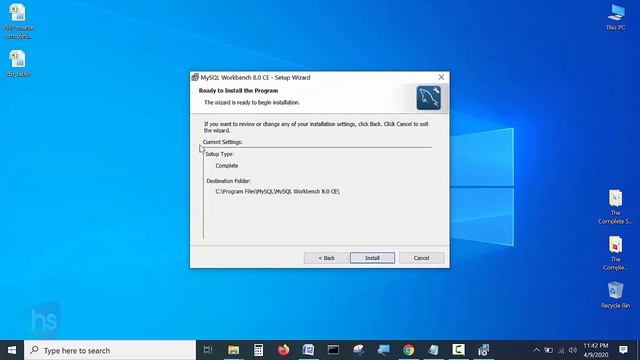This screenshot has height=360, width=640.
Task: Cancel the MySQL Workbench setup wizard
Action: pyautogui.click(x=421, y=258)
